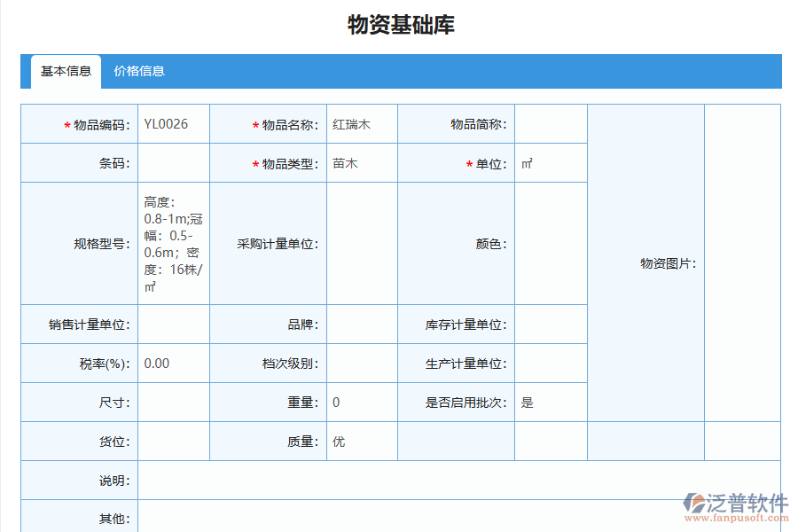798x532 pixels.
Task: Select the 物品名称 field containing 红瑞木
Action: click(362, 124)
